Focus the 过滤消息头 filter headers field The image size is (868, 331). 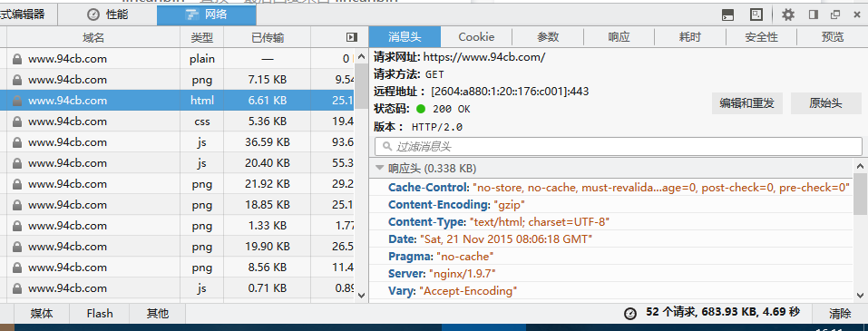(x=619, y=147)
